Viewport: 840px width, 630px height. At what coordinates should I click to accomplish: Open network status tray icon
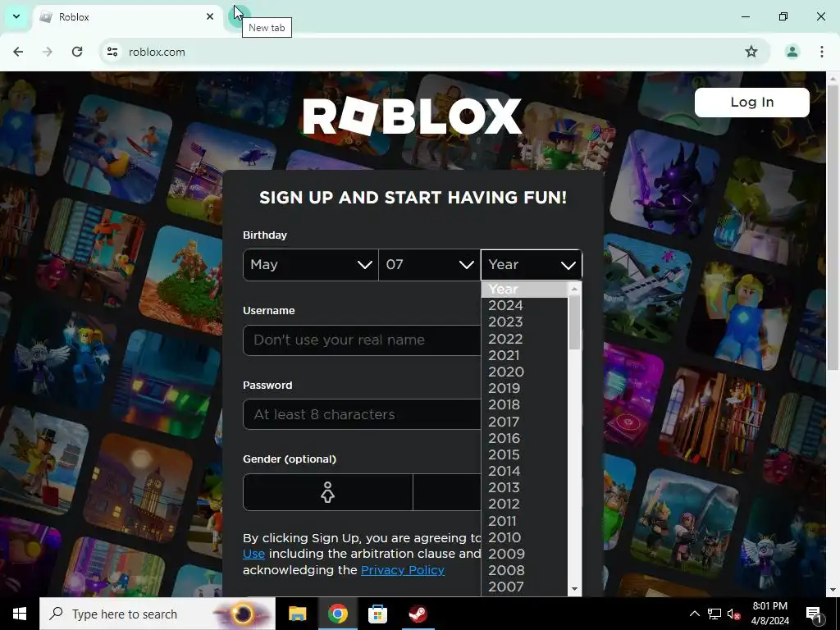714,614
